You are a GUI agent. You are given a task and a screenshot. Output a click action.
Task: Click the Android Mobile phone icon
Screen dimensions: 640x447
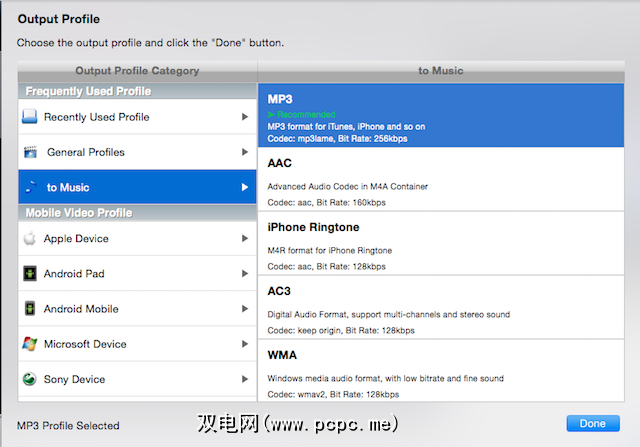(x=30, y=309)
